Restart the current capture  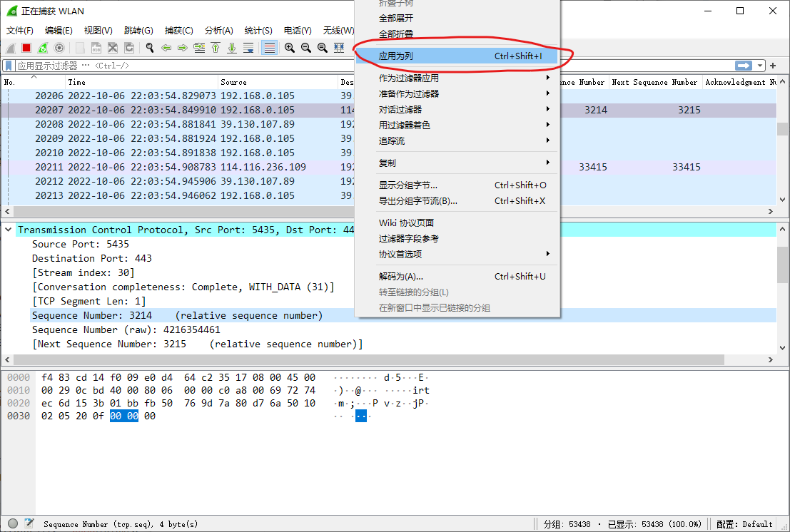tap(43, 48)
